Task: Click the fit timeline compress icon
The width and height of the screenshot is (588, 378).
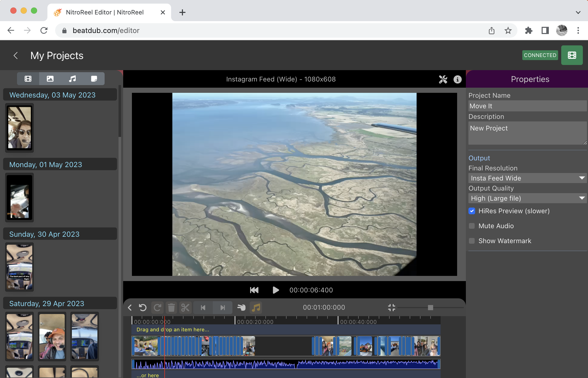Action: point(391,308)
